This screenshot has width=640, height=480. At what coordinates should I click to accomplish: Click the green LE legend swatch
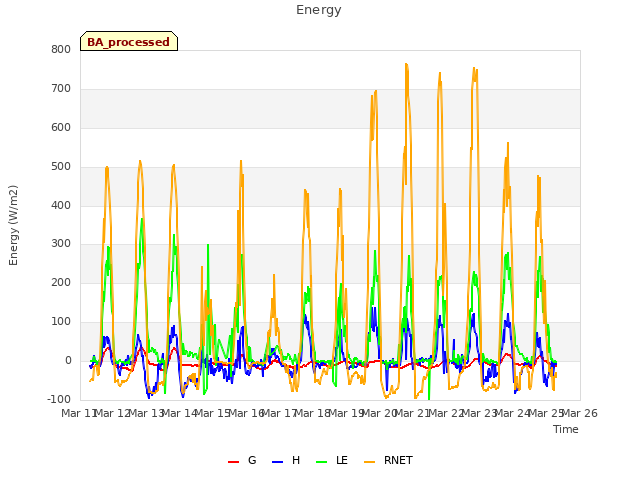(x=322, y=462)
